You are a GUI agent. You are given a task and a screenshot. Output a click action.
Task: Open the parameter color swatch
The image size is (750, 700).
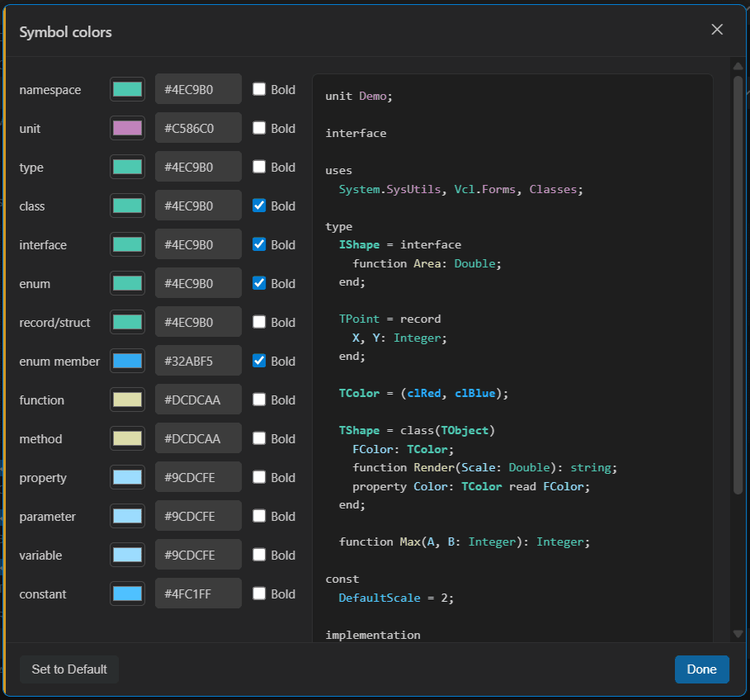click(x=127, y=516)
